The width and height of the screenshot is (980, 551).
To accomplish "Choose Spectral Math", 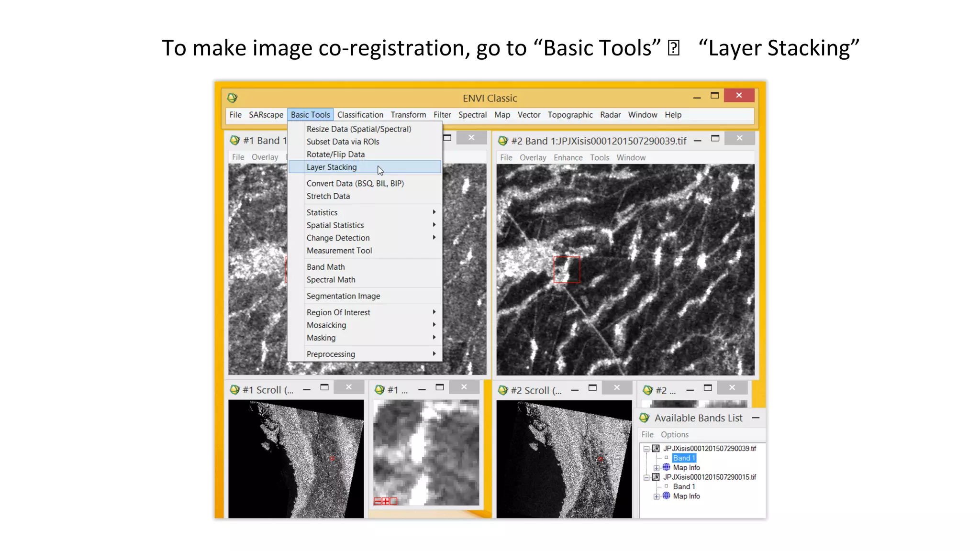I will (x=365, y=280).
